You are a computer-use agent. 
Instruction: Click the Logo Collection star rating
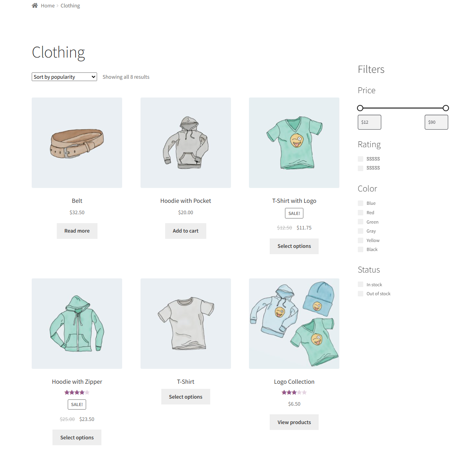294,392
